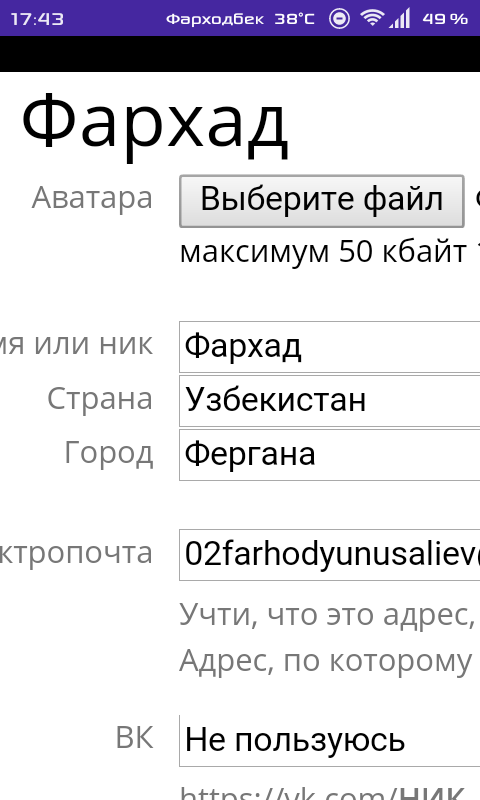Click the Аватара label
Viewport: 480px width, 800px height.
(x=92, y=198)
